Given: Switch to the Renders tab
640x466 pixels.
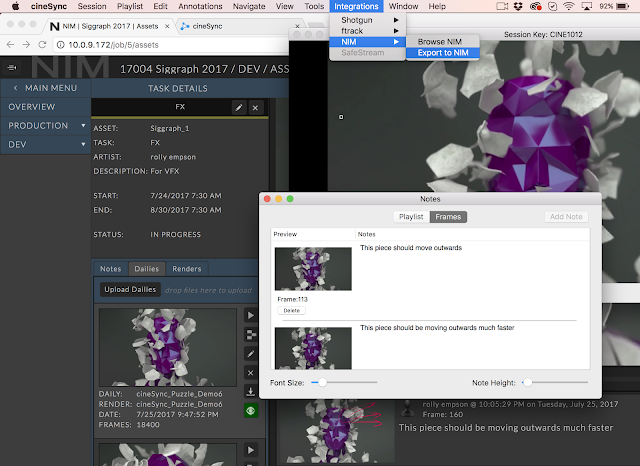Looking at the screenshot, I should 187,269.
